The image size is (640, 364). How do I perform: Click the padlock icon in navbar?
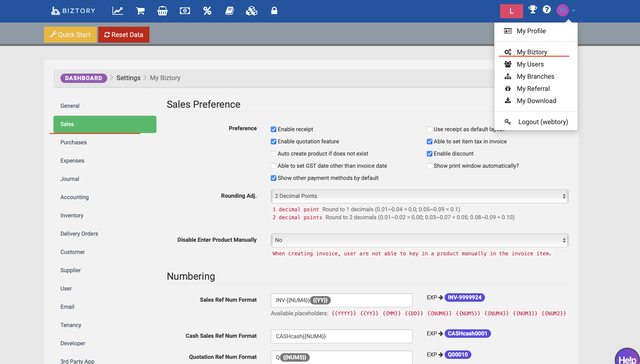tap(274, 11)
